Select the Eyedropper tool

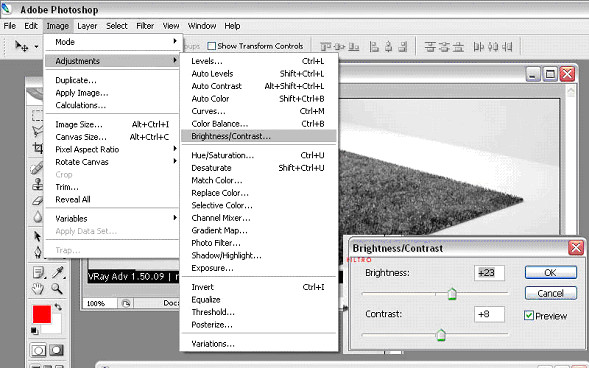(57, 272)
